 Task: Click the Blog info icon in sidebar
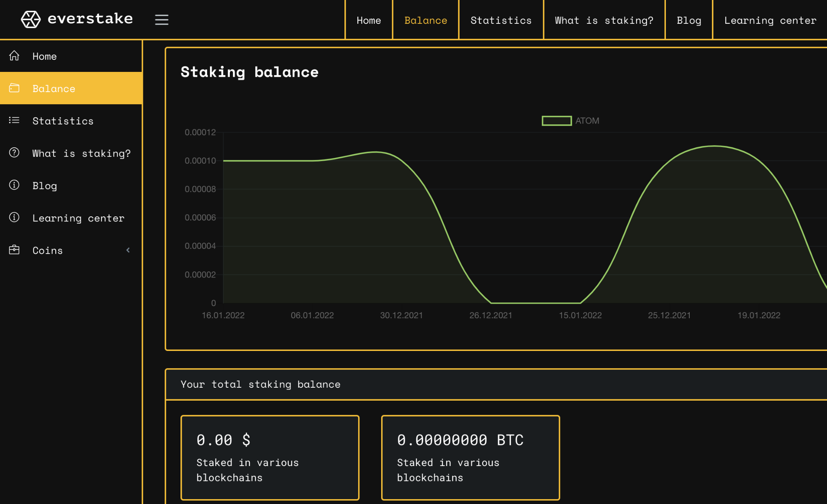tap(15, 185)
